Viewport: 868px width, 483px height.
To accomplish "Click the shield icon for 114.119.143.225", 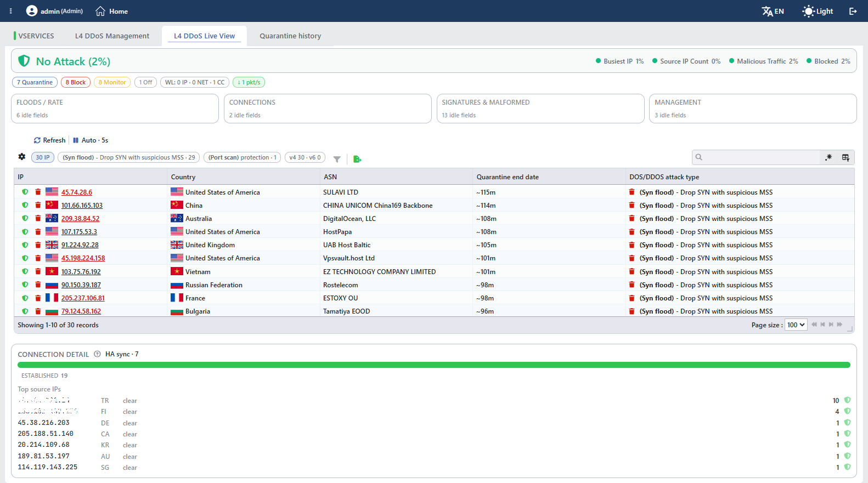I will pos(847,467).
